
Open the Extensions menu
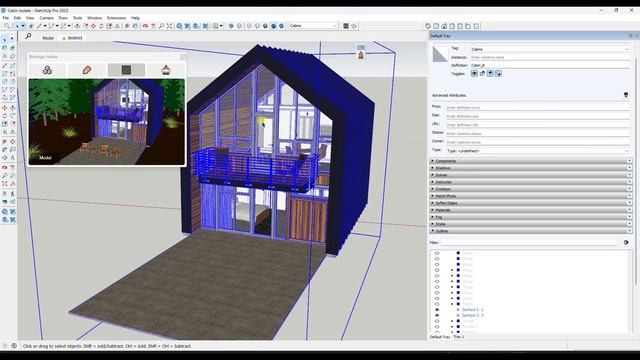coord(116,18)
